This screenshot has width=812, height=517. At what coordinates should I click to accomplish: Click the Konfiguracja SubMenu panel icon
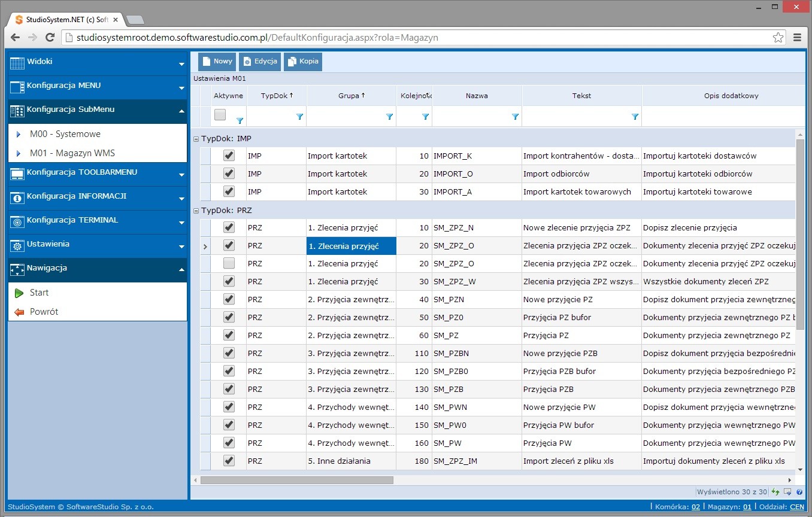[17, 110]
